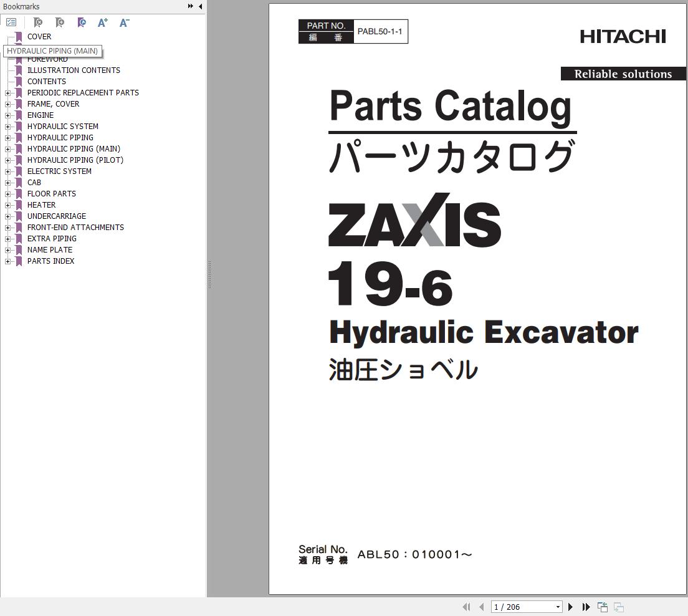Click the bookmark icon beside NAME PLATE
This screenshot has width=688, height=616.
(19, 250)
